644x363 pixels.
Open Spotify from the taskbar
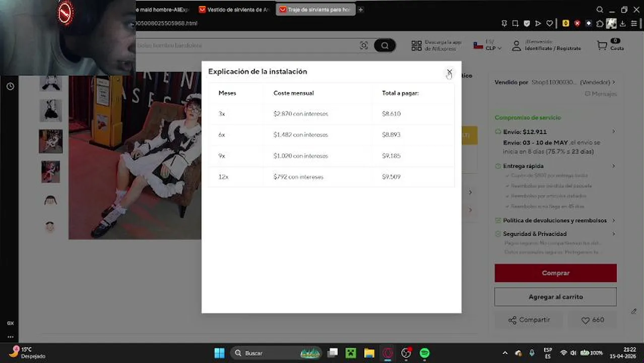[x=425, y=353]
